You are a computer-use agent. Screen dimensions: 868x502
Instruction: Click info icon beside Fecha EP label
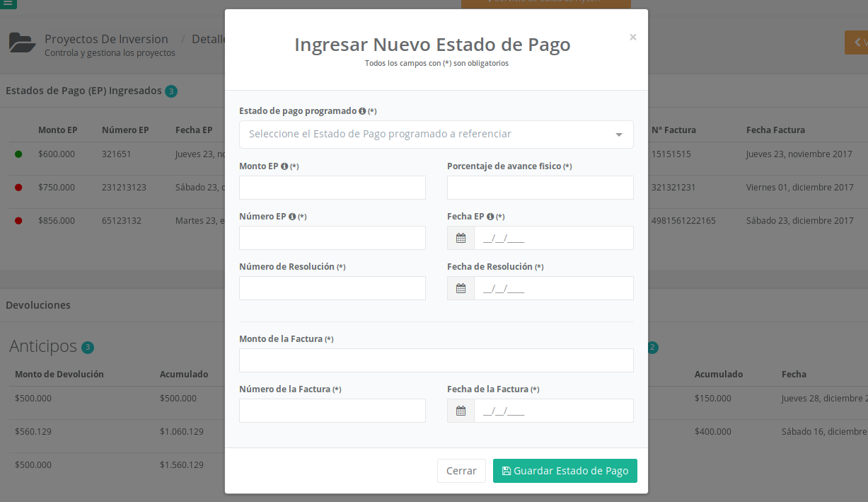click(x=490, y=217)
